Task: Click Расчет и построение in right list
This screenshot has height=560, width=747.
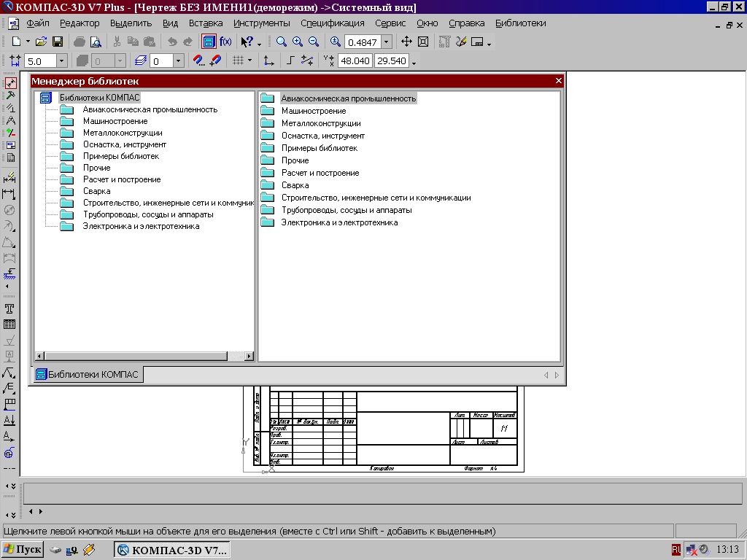Action: [x=320, y=173]
